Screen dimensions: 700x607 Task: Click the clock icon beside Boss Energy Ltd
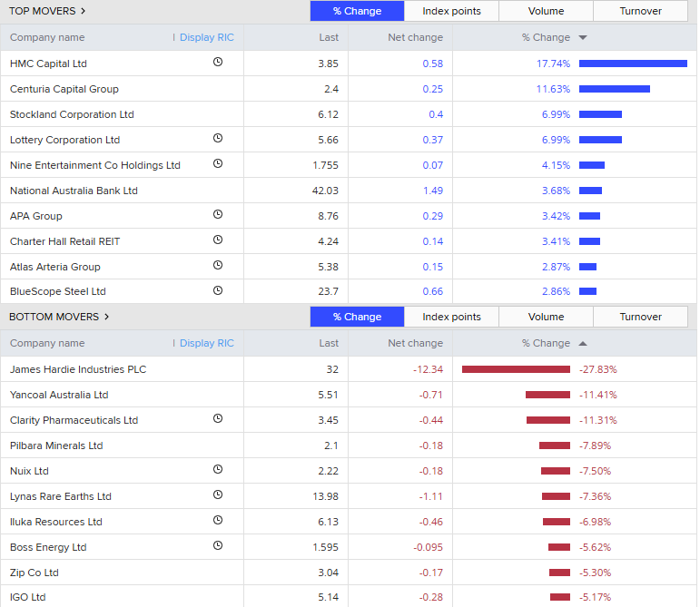(218, 546)
